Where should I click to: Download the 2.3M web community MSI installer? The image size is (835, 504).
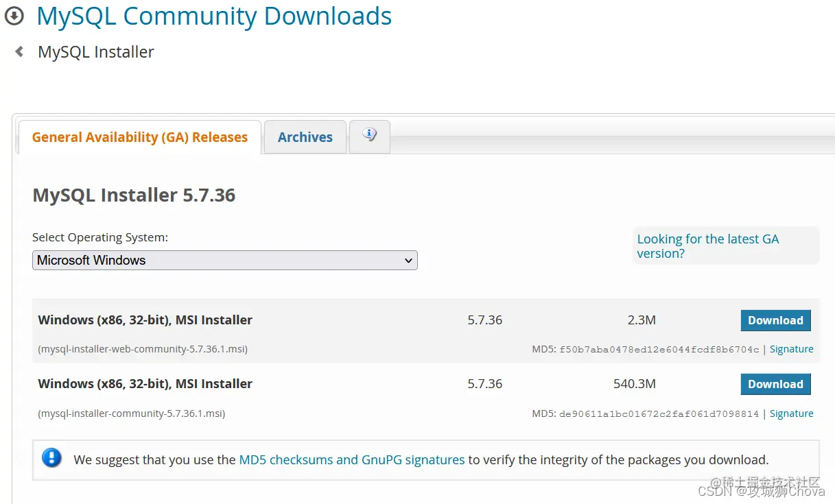(x=775, y=320)
